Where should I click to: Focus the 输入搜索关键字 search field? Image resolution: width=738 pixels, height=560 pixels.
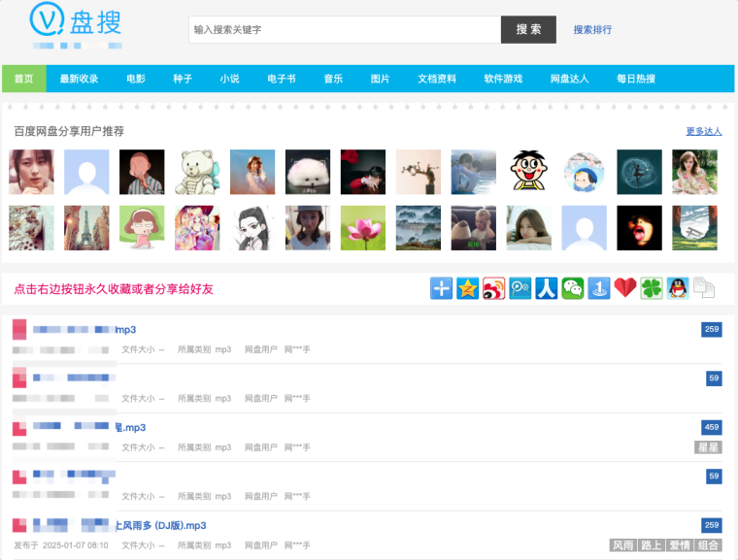pyautogui.click(x=345, y=30)
